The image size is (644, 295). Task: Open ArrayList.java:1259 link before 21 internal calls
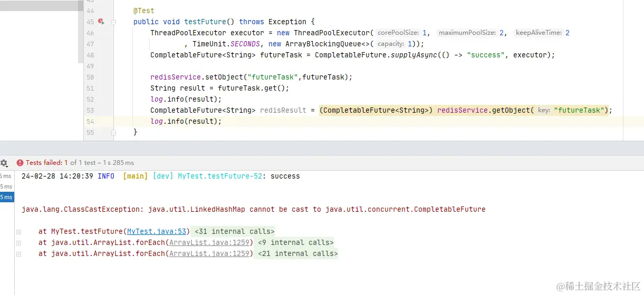point(210,253)
